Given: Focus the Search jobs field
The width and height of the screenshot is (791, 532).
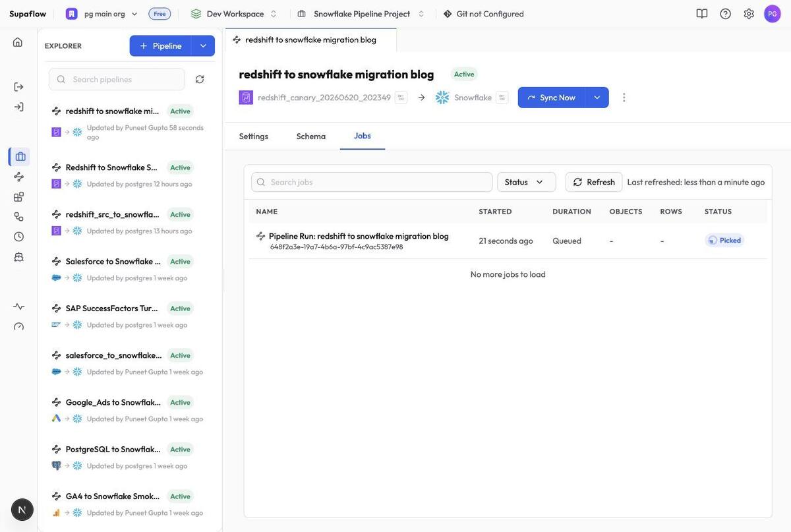Looking at the screenshot, I should (x=372, y=182).
